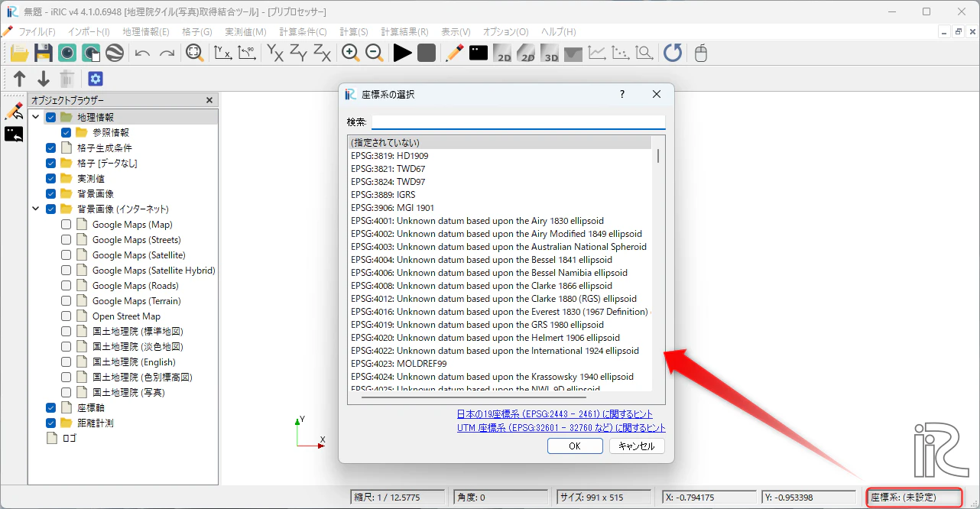Click the move up arrow icon
Image resolution: width=980 pixels, height=509 pixels.
click(20, 79)
